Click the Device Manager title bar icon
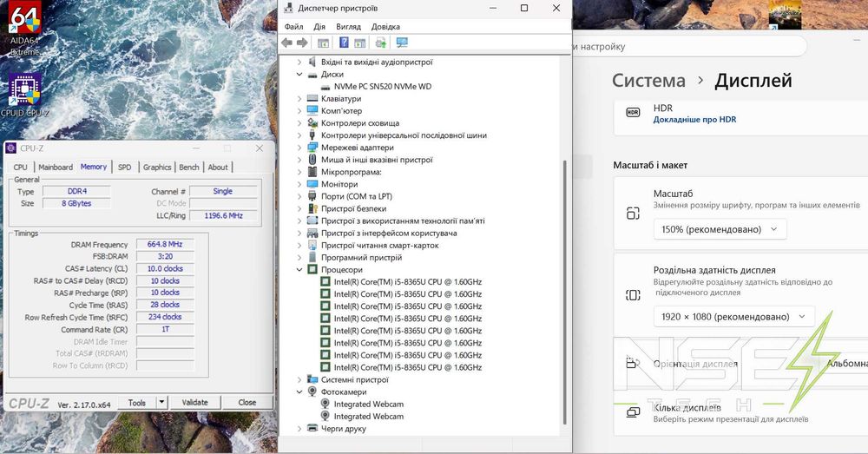Screen dimensions: 868x454 (x=288, y=9)
